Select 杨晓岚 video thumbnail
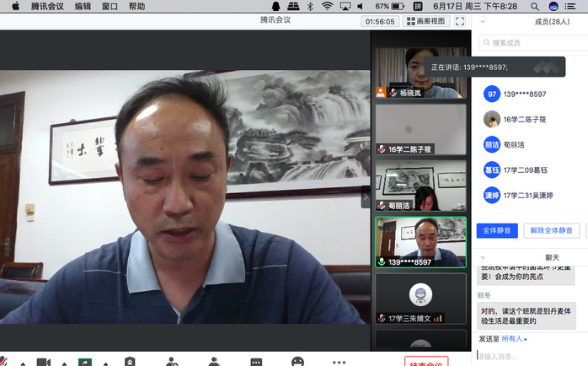The height and width of the screenshot is (366, 588). click(420, 73)
